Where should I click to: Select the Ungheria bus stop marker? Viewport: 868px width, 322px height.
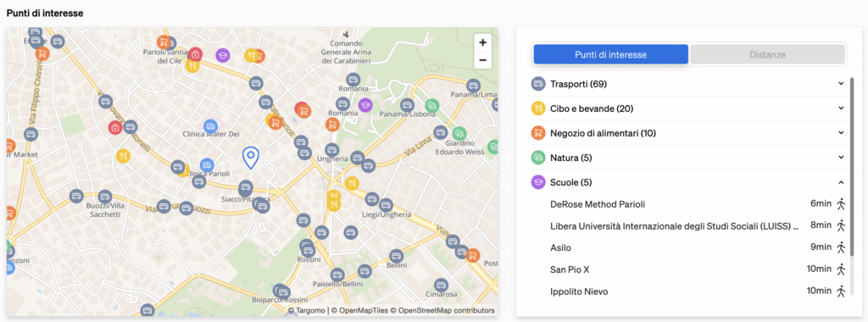click(331, 150)
